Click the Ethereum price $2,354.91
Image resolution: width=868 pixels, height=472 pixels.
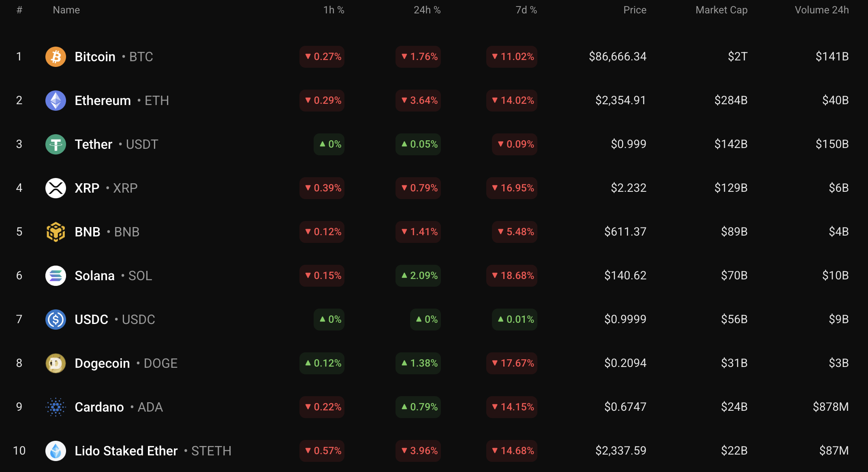coord(620,101)
